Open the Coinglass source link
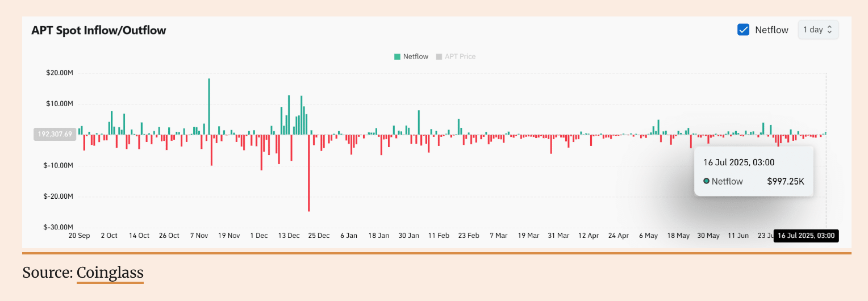This screenshot has width=868, height=301. pos(110,273)
